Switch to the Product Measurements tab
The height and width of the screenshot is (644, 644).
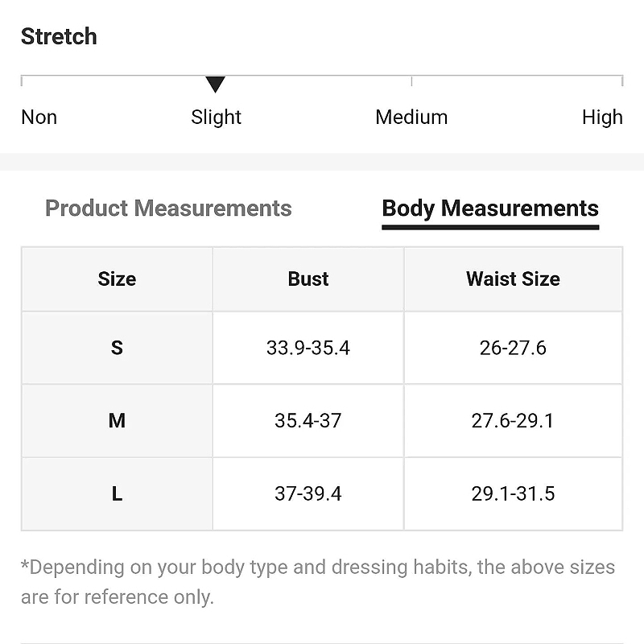(168, 208)
